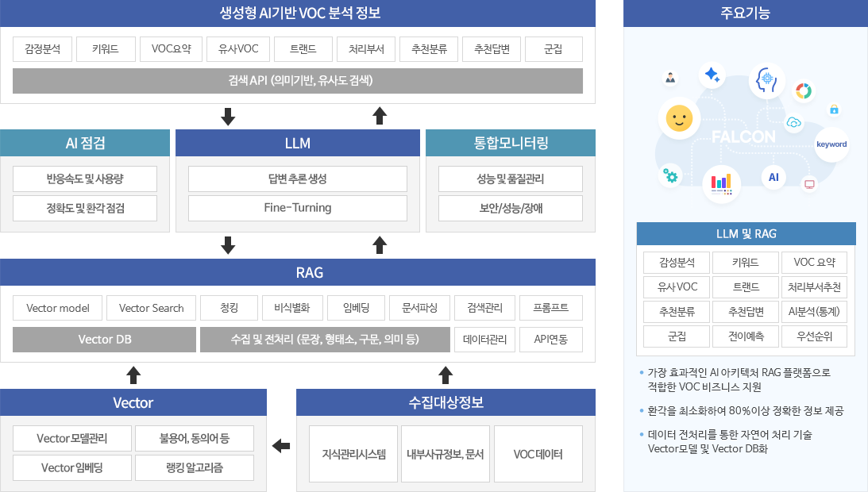Select the 감성분석 cell in LLM 및 RAG
The height and width of the screenshot is (492, 868).
[677, 263]
